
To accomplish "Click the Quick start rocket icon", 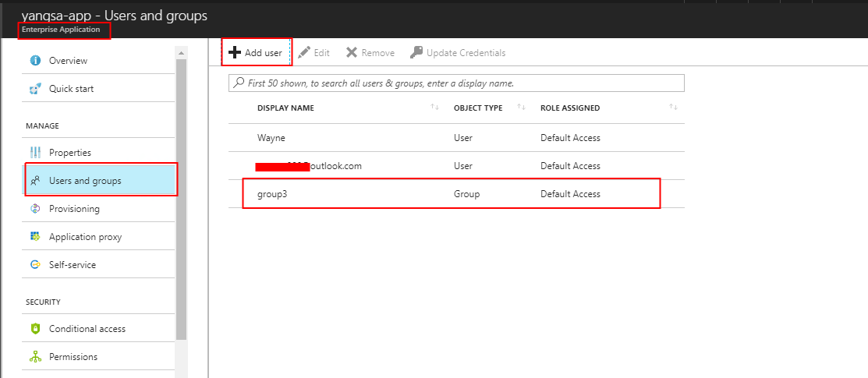I will pos(35,89).
